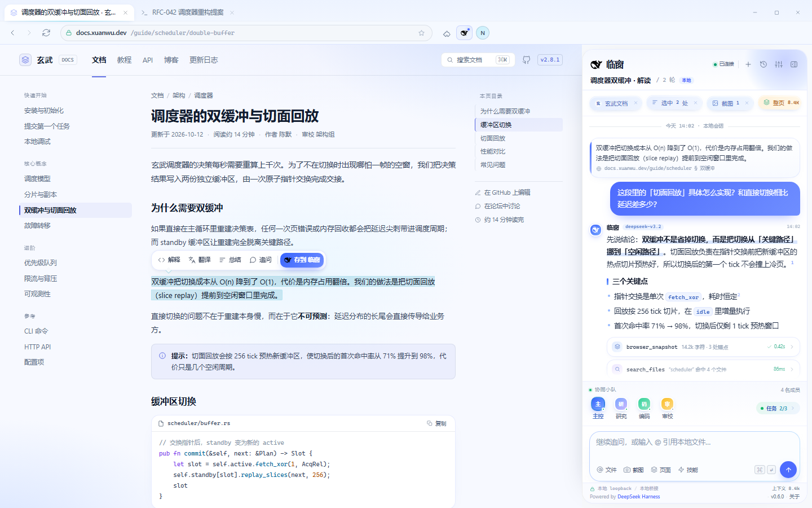This screenshot has width=812, height=508.
Task: Click 翻译 in selection toolbar
Action: pos(200,260)
